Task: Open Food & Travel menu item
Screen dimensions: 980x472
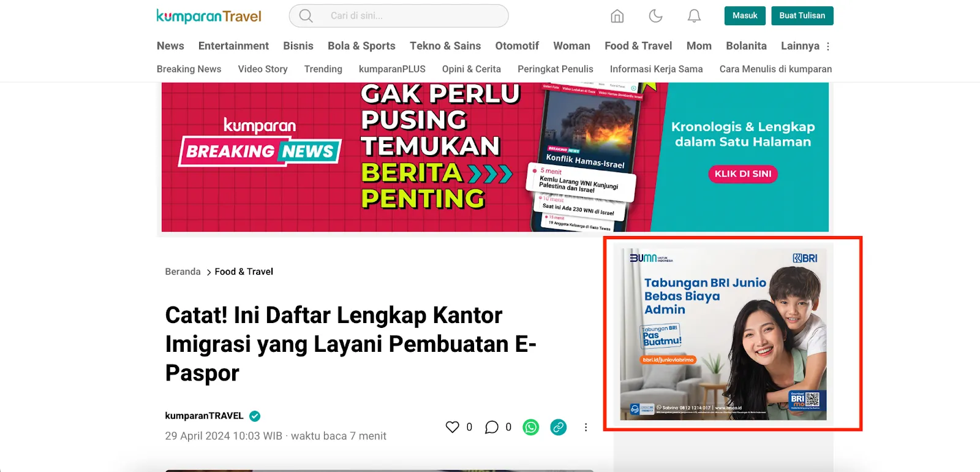Action: pyautogui.click(x=638, y=46)
